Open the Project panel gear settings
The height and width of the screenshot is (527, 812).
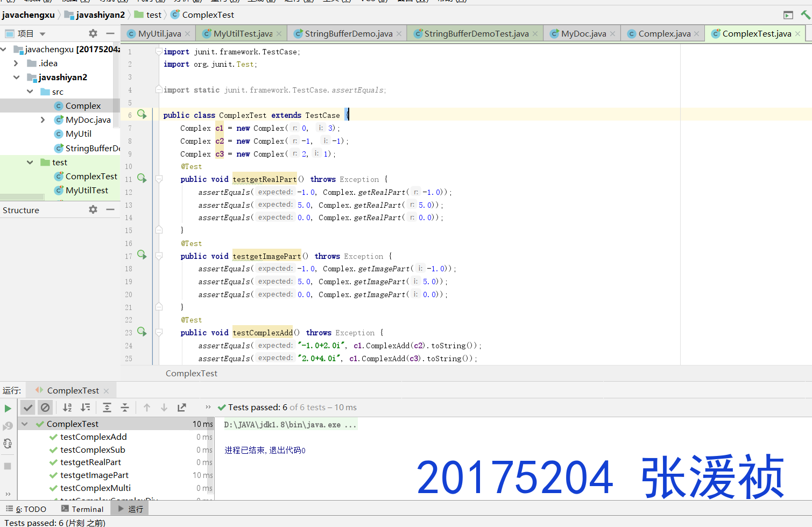point(93,33)
